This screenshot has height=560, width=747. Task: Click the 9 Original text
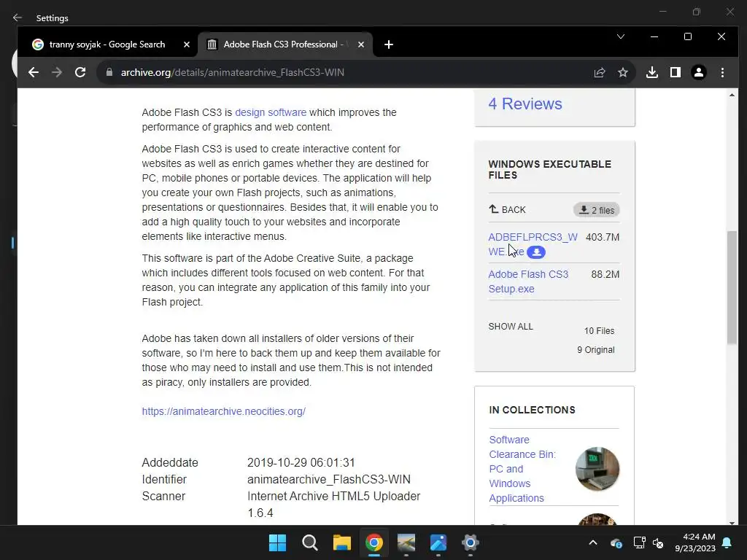point(595,349)
